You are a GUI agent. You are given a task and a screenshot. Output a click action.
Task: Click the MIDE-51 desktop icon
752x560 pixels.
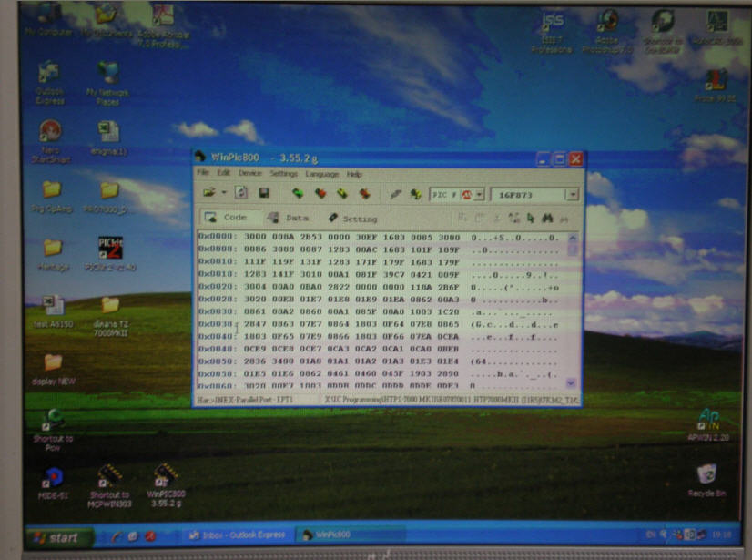coord(52,484)
